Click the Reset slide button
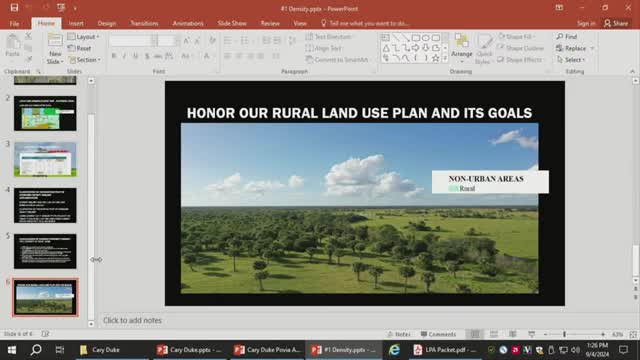 click(80, 48)
